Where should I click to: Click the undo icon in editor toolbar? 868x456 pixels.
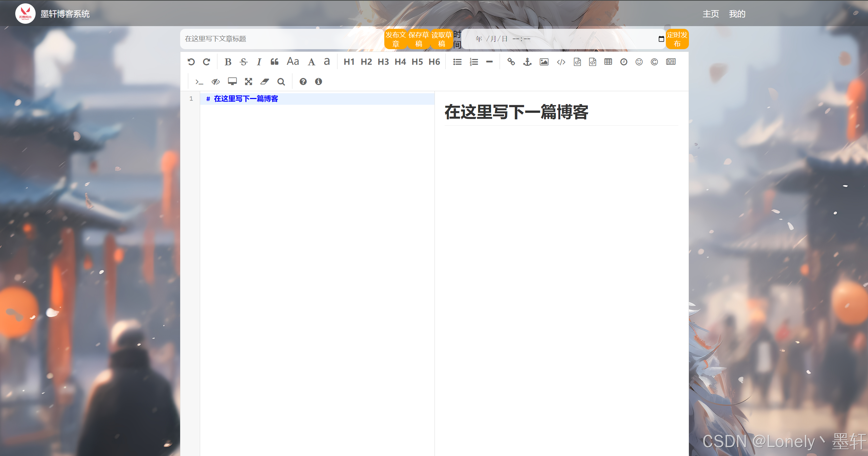coord(191,62)
